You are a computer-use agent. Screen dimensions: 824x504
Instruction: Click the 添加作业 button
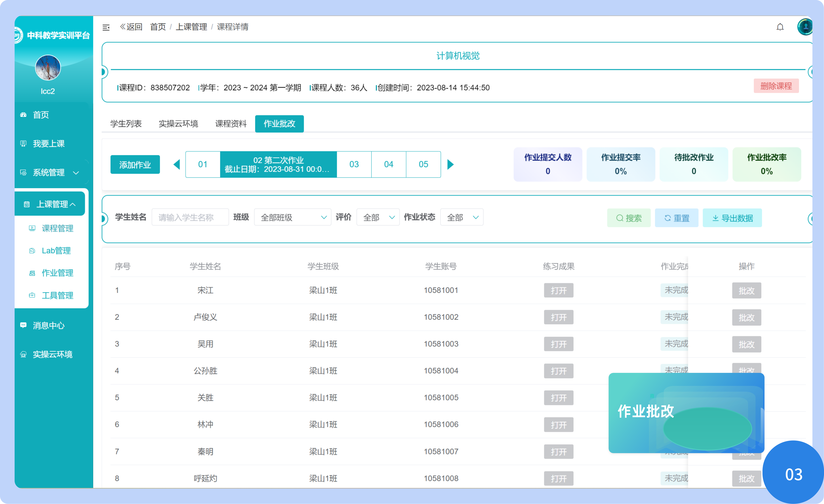click(x=135, y=165)
